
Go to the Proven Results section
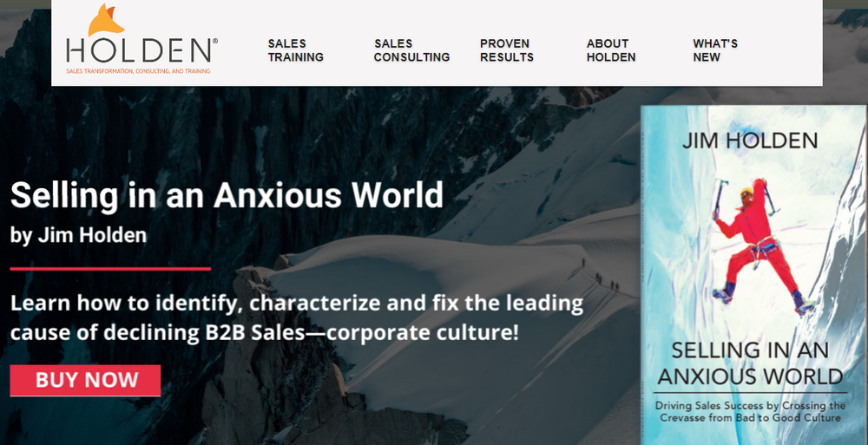point(507,50)
